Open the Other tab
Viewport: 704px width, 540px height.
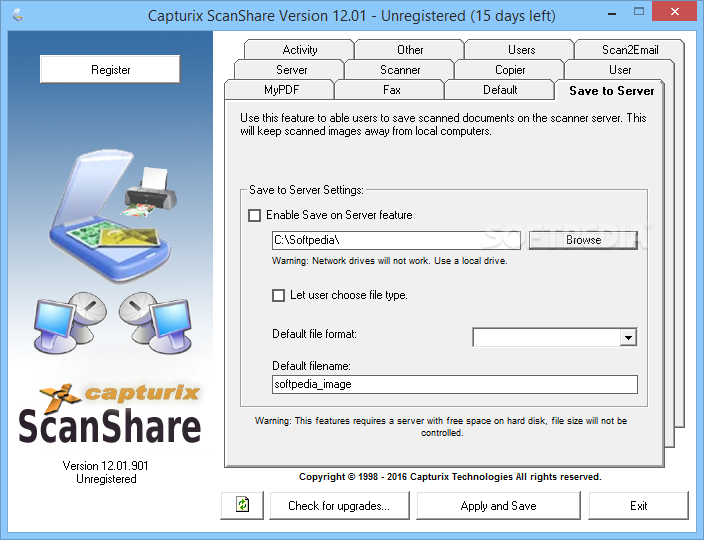409,49
